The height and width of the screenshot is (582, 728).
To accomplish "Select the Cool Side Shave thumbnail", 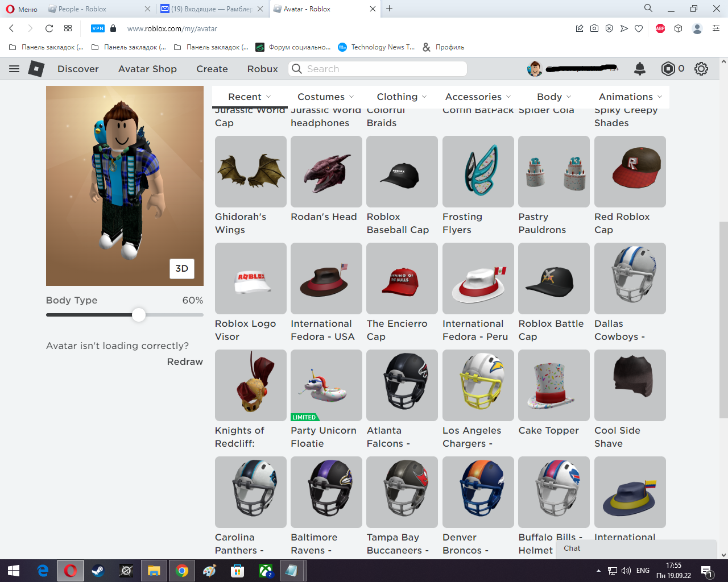I will pyautogui.click(x=630, y=385).
